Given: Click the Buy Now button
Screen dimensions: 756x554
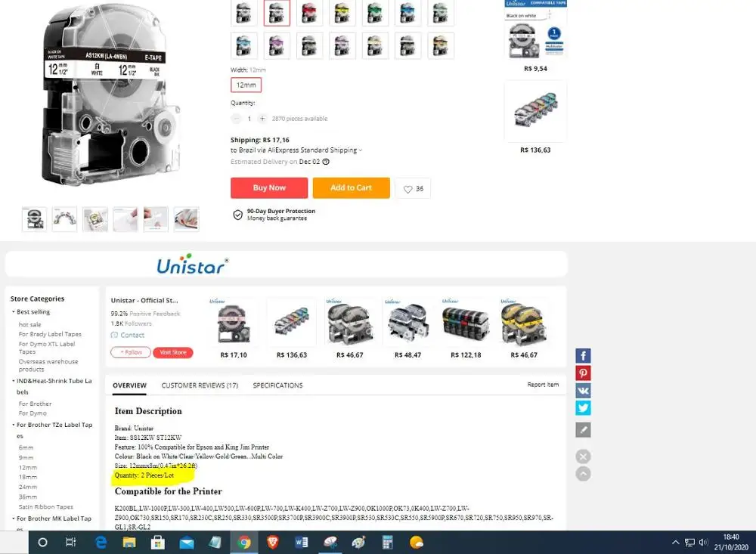Looking at the screenshot, I should coord(269,188).
